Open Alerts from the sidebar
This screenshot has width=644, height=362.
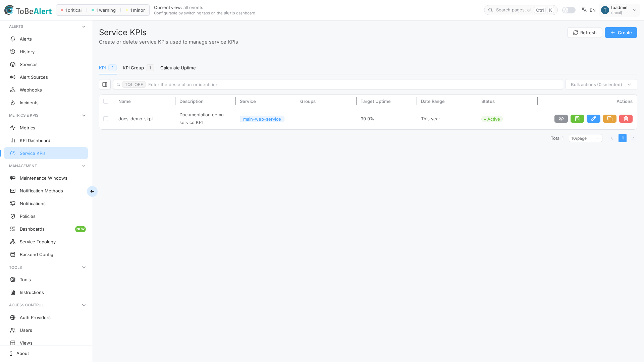pos(46,39)
